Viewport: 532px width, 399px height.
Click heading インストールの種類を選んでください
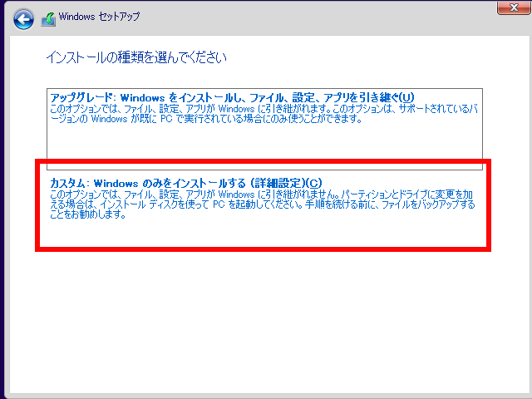[135, 58]
